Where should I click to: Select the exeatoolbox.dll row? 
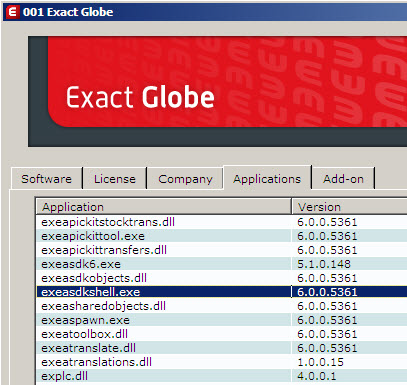click(222, 334)
